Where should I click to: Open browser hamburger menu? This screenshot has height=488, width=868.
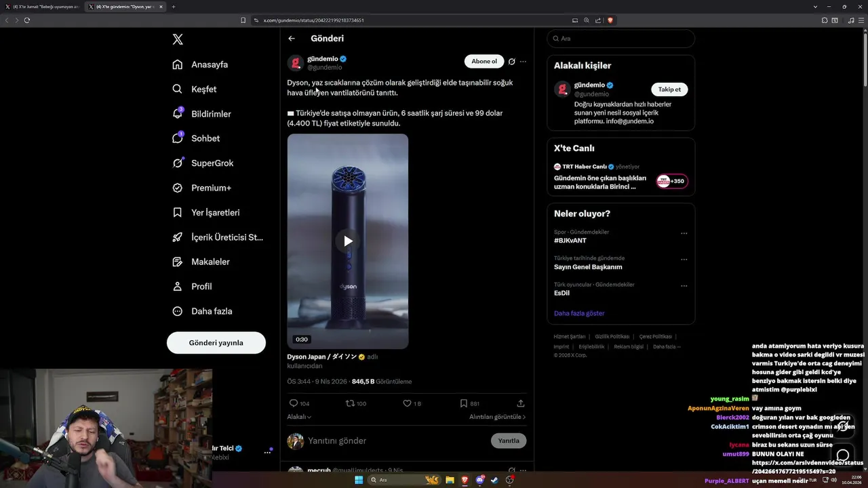pyautogui.click(x=861, y=20)
